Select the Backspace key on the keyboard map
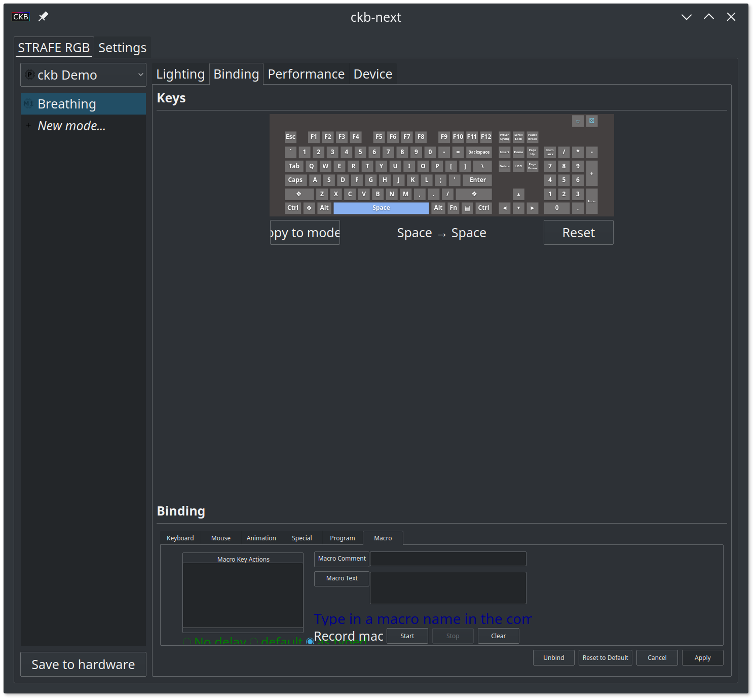Screen dimensions: 755x700 [479, 152]
